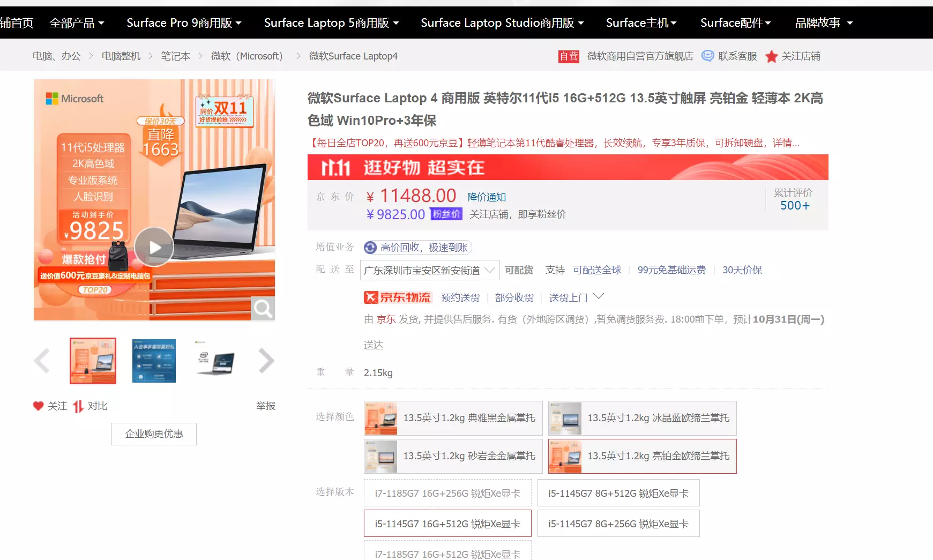This screenshot has height=560, width=933.
Task: Click 预约送货 link
Action: coord(460,298)
